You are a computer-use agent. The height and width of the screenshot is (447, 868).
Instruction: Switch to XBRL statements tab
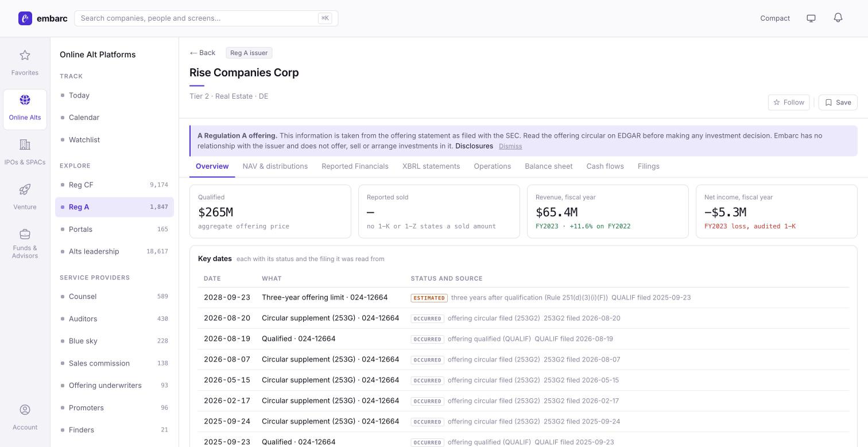pyautogui.click(x=431, y=166)
